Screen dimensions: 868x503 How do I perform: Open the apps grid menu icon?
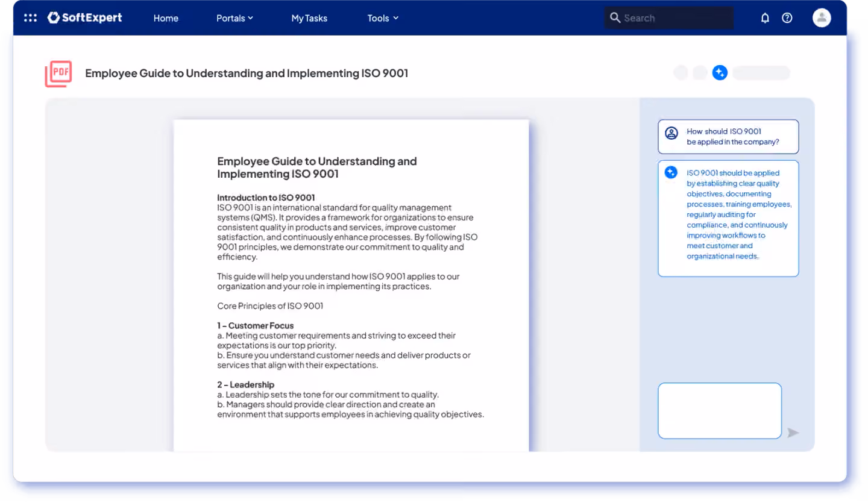(x=30, y=18)
